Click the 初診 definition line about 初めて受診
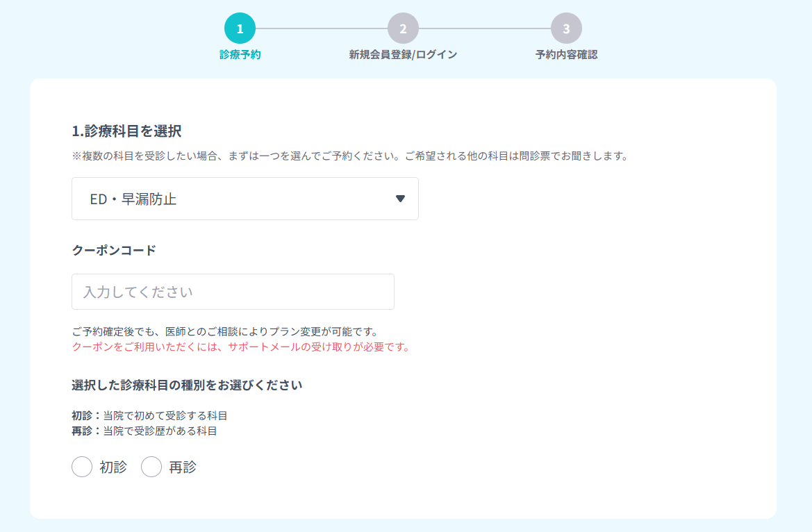The height and width of the screenshot is (532, 812). click(149, 416)
